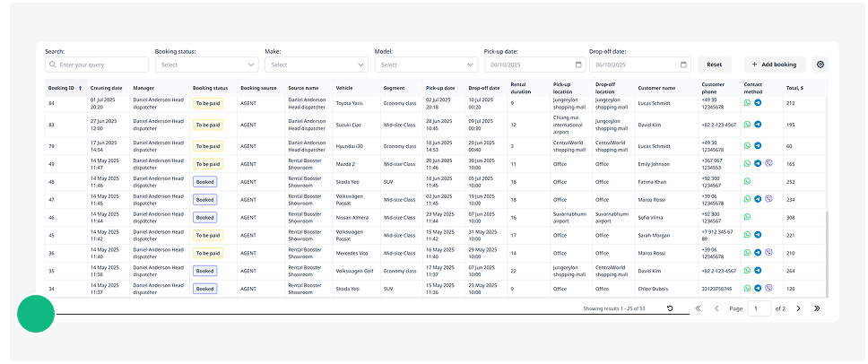
Task: Select vehicle cell Suzuki Ciaz
Action: (349, 125)
